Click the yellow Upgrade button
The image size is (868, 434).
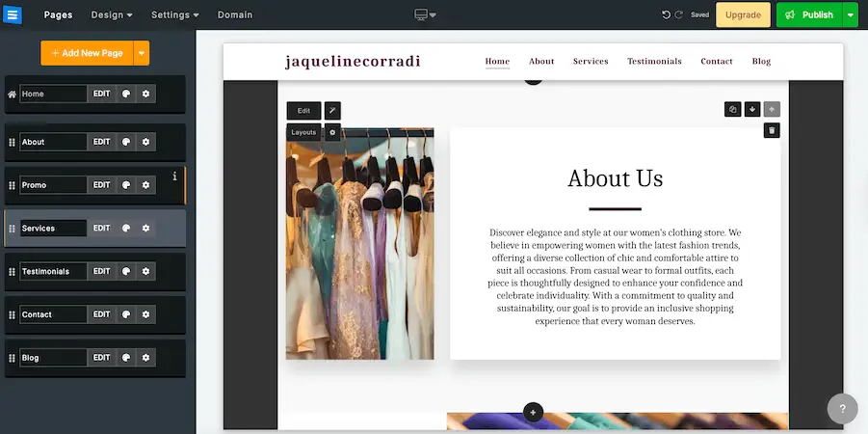point(743,15)
